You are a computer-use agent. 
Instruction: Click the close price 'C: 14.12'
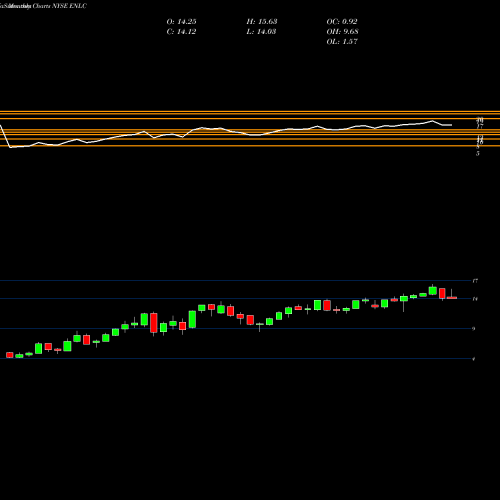click(181, 32)
